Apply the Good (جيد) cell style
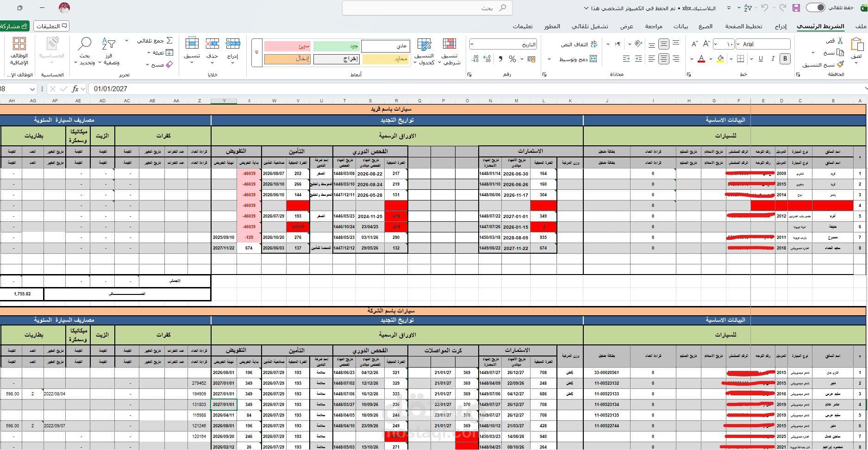 coord(337,46)
